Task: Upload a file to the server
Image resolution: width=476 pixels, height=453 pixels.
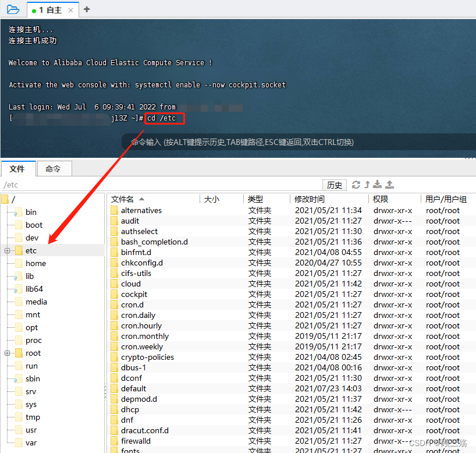Action: (389, 184)
